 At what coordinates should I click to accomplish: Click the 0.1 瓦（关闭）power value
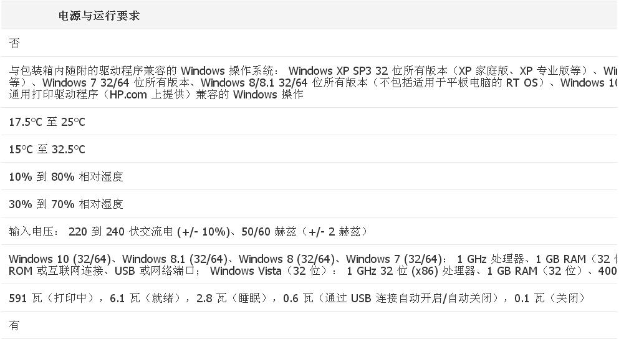tap(549, 298)
